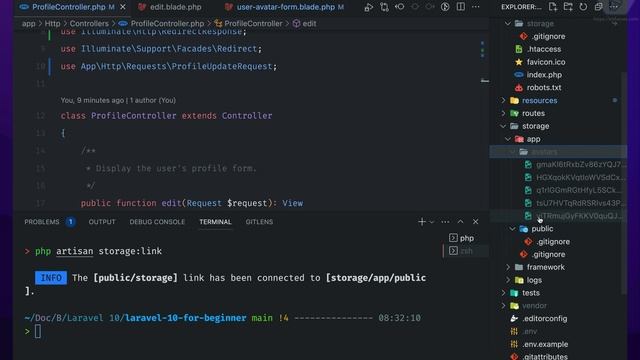
Task: Click the Http breadcrumb segment
Action: (52, 24)
